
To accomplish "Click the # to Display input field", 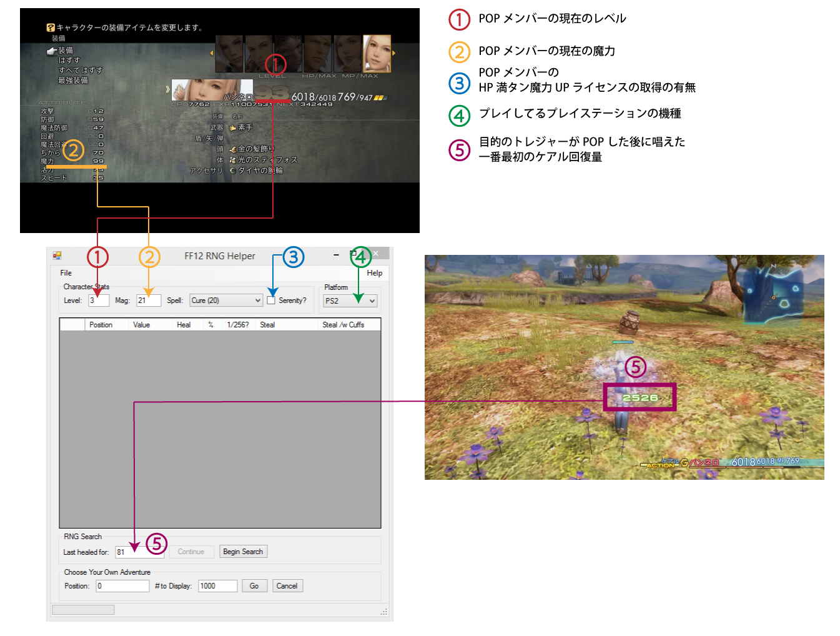I will (x=218, y=586).
